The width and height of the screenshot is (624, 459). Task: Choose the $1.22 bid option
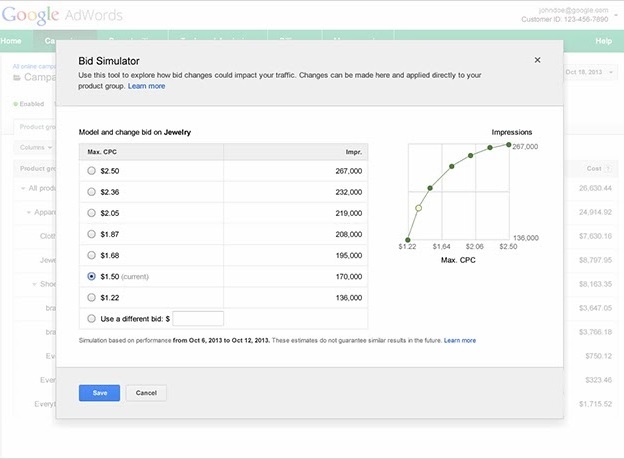pyautogui.click(x=92, y=297)
